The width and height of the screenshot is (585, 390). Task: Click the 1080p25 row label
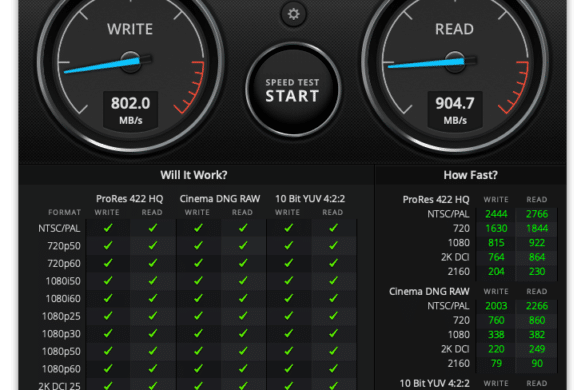coord(61,316)
